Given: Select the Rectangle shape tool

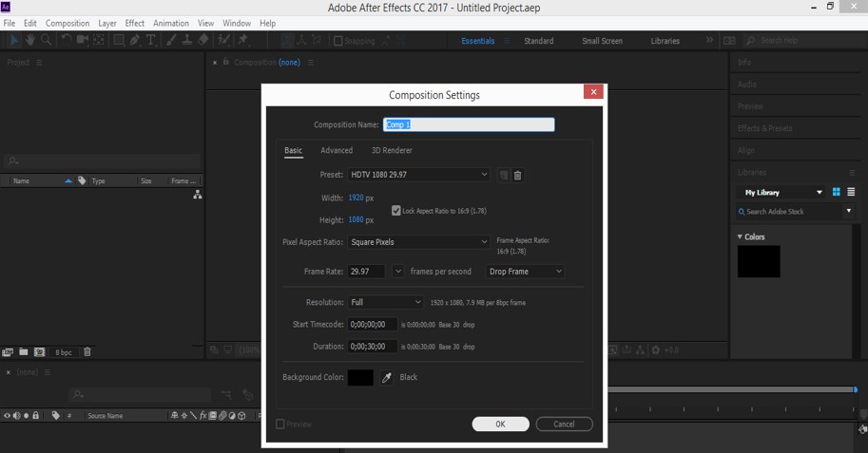Looking at the screenshot, I should [119, 40].
